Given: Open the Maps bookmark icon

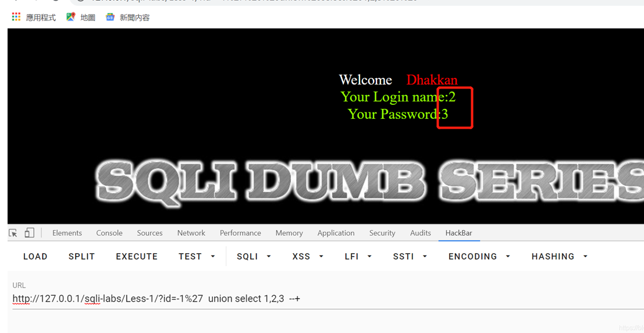Looking at the screenshot, I should [x=71, y=17].
